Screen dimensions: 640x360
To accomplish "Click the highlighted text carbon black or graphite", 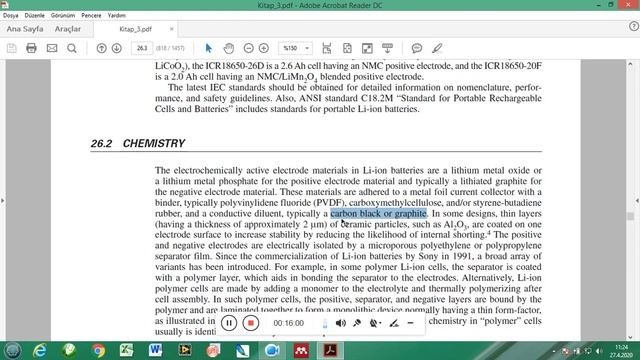I will coord(378,213).
